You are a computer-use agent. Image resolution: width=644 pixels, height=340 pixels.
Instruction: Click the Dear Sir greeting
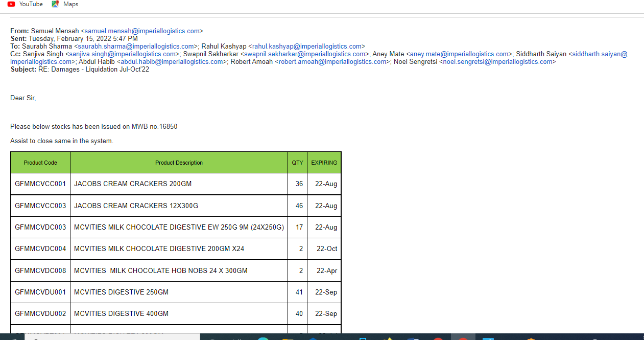click(23, 98)
